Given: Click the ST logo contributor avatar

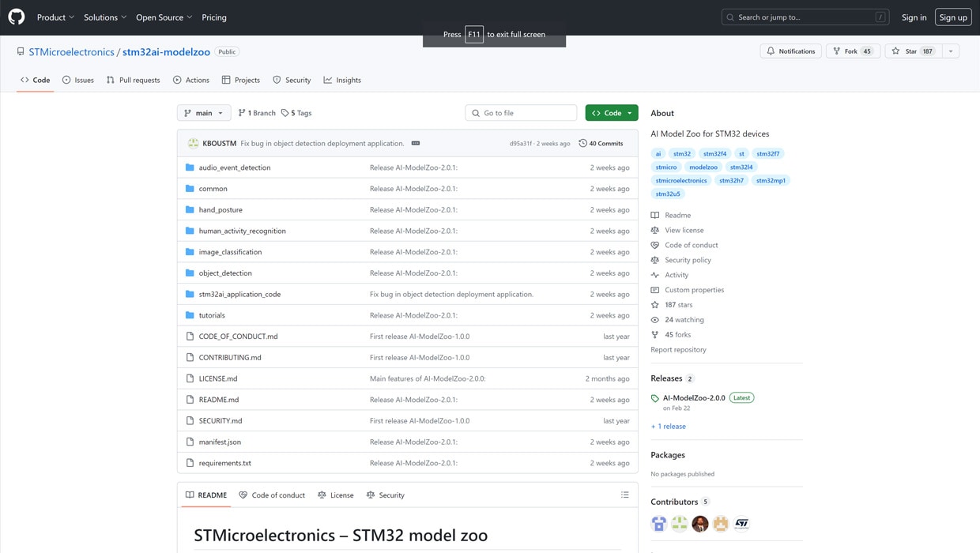Looking at the screenshot, I should [741, 524].
